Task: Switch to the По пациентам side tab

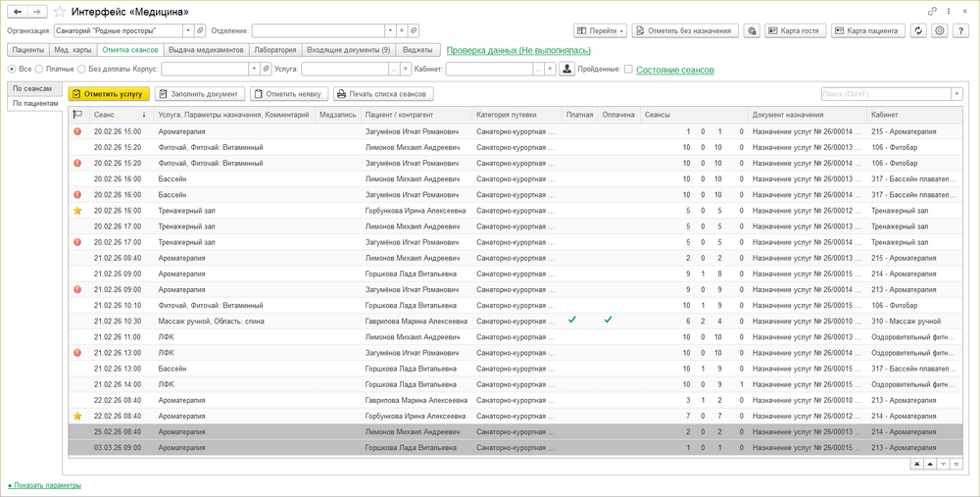Action: point(35,103)
